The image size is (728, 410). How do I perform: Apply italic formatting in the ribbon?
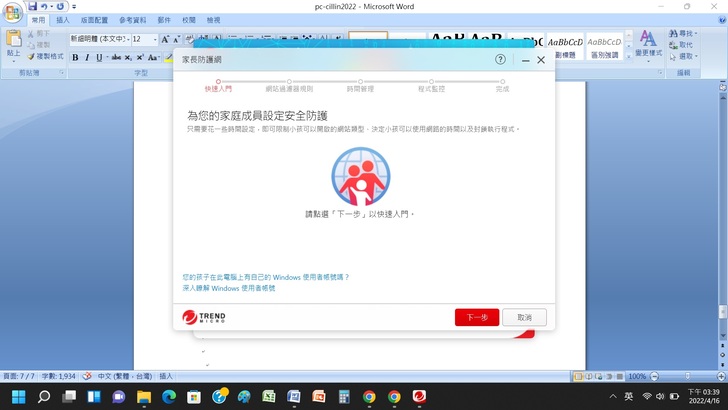click(87, 57)
